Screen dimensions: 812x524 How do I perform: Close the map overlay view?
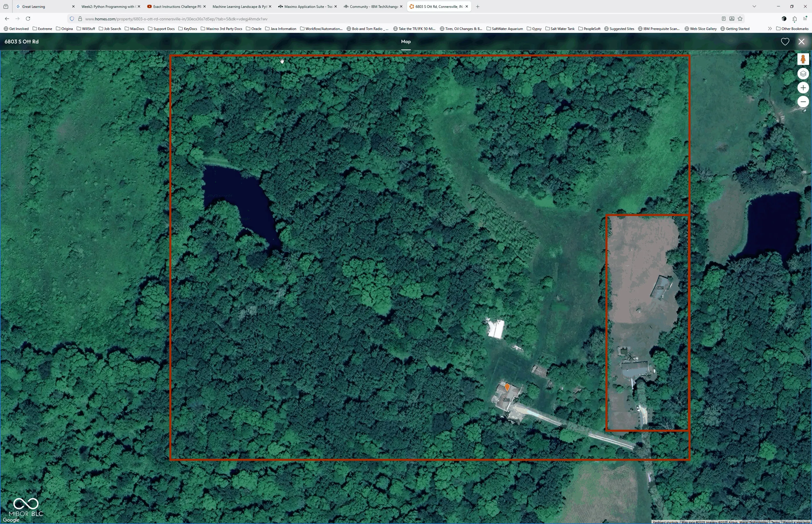click(x=802, y=42)
